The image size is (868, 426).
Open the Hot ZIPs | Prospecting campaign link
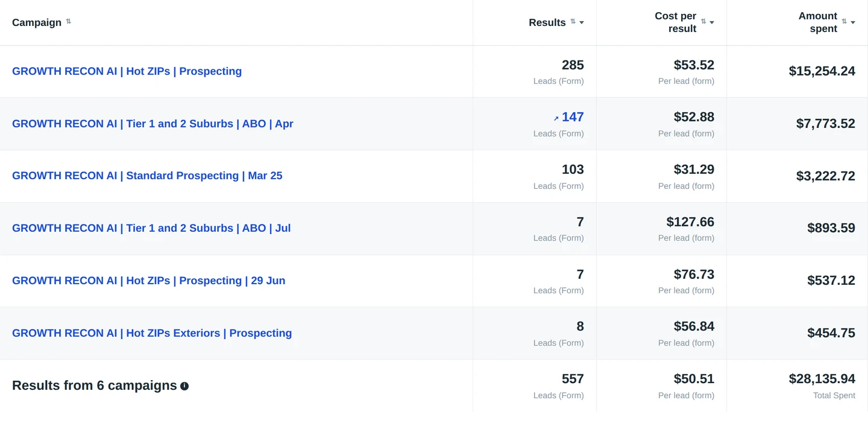(127, 71)
